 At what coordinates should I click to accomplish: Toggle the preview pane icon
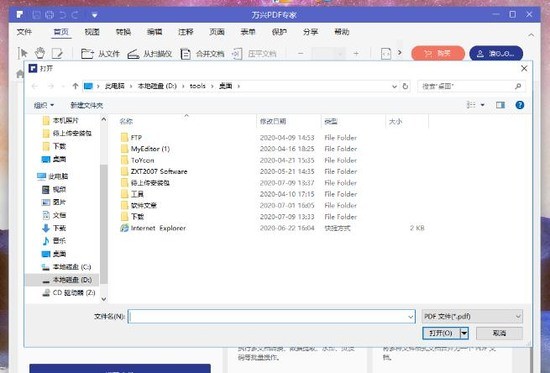coord(500,105)
